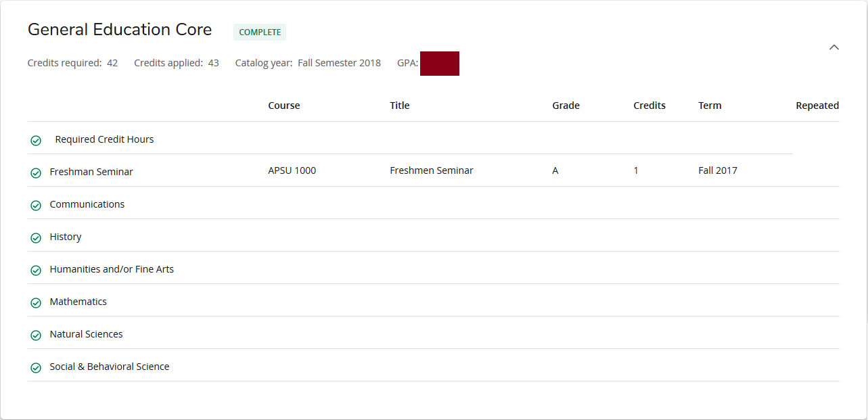The image size is (868, 420).
Task: Expand the History requirement row
Action: pos(66,237)
